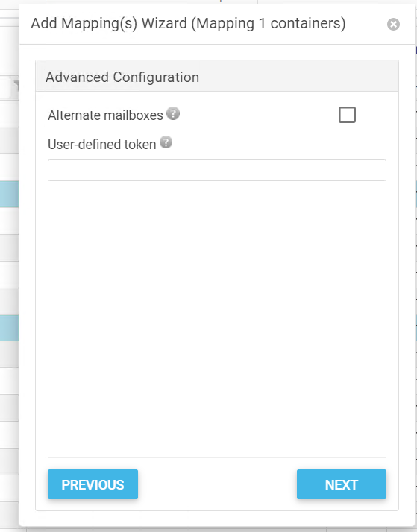The height and width of the screenshot is (532, 417).
Task: Click the wizard title 'Add Mapping(s) Wizard'
Action: 109,24
